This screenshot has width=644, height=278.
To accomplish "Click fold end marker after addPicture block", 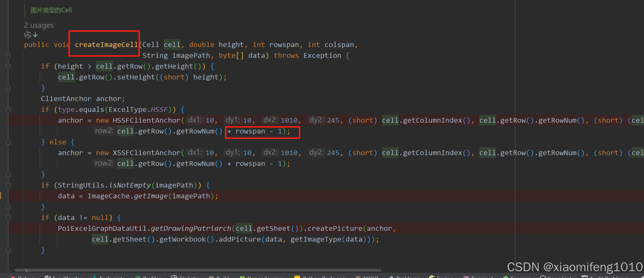I will (x=8, y=250).
